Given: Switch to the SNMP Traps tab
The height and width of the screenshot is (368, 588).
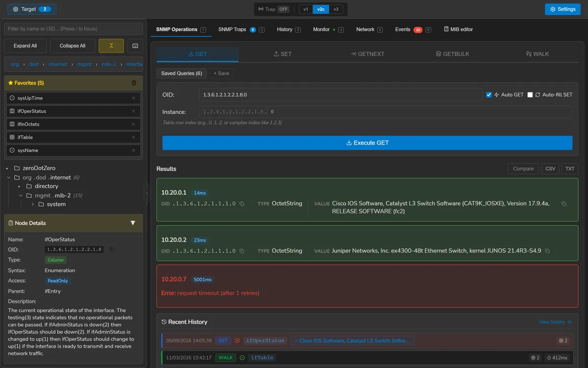Looking at the screenshot, I should [241, 29].
